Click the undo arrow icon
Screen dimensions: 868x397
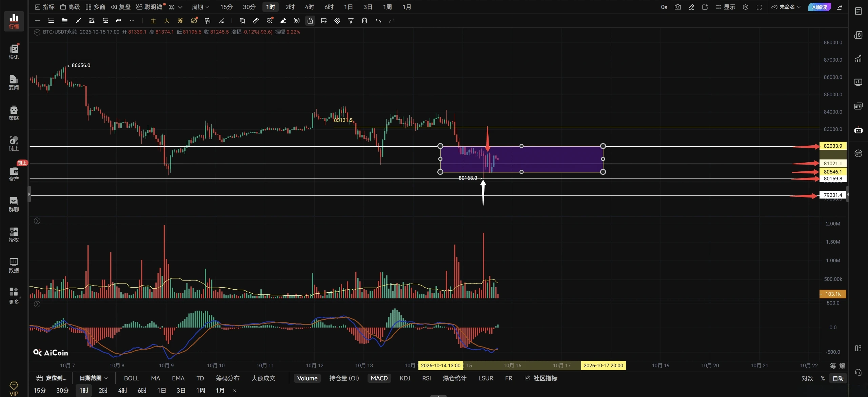pyautogui.click(x=378, y=21)
